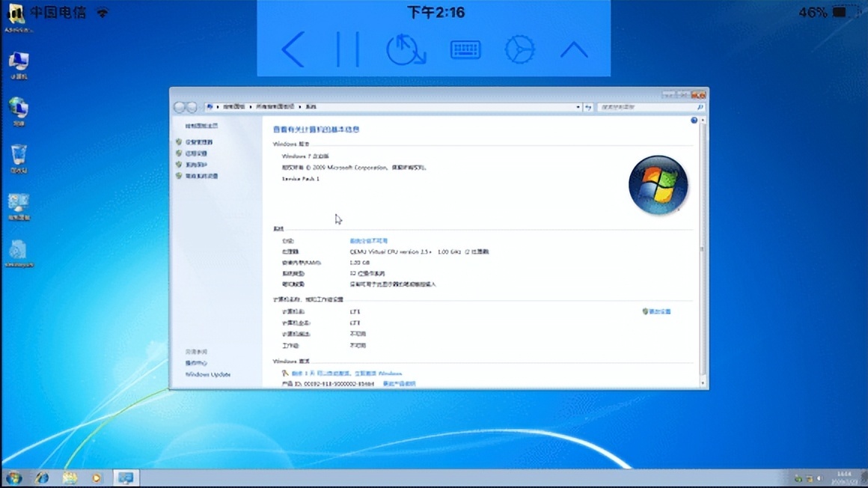
Task: Open the Action Center link in See also
Action: coord(196,363)
